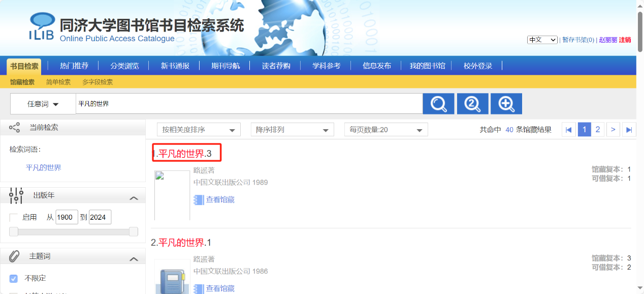Image resolution: width=644 pixels, height=294 pixels.
Task: Click 查看馆藏 for 平凡的世界.1
Action: pyautogui.click(x=220, y=288)
